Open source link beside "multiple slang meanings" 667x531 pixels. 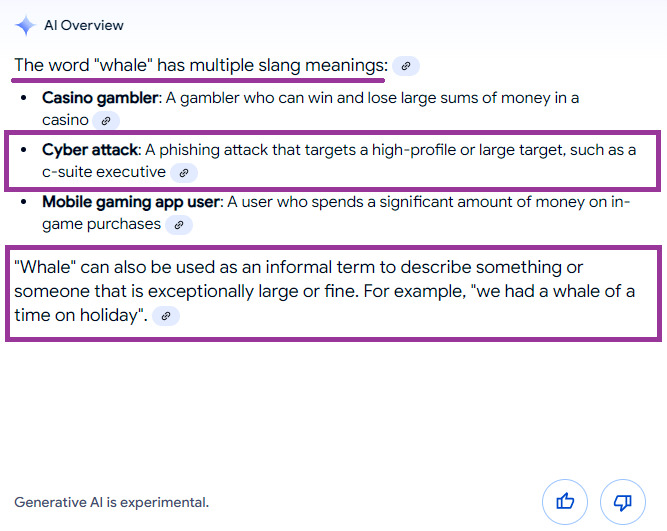coord(405,66)
